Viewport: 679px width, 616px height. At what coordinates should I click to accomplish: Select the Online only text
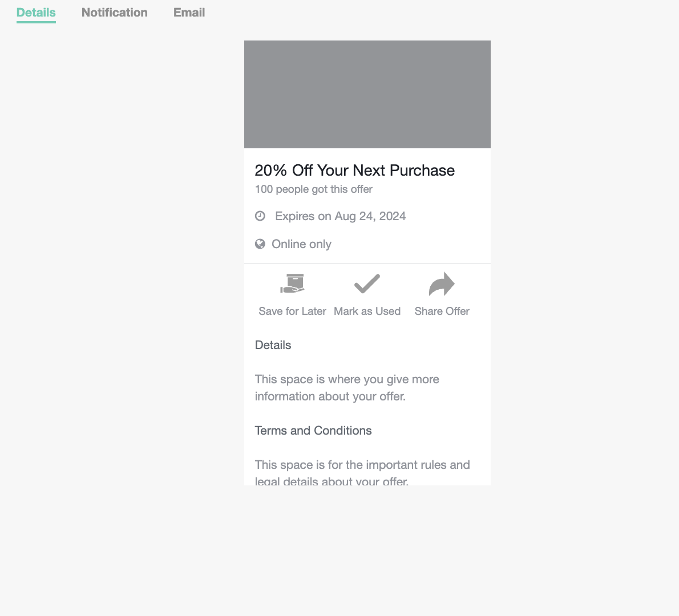pyautogui.click(x=301, y=244)
